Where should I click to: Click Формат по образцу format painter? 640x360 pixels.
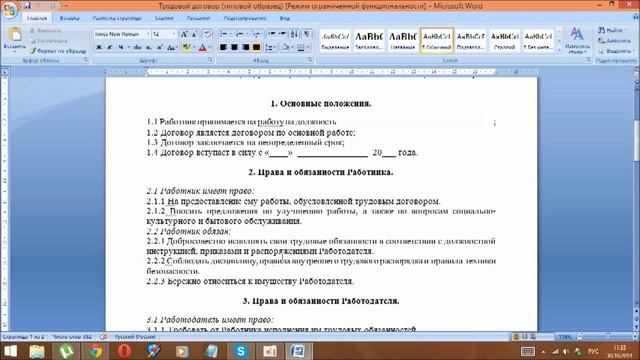point(58,51)
